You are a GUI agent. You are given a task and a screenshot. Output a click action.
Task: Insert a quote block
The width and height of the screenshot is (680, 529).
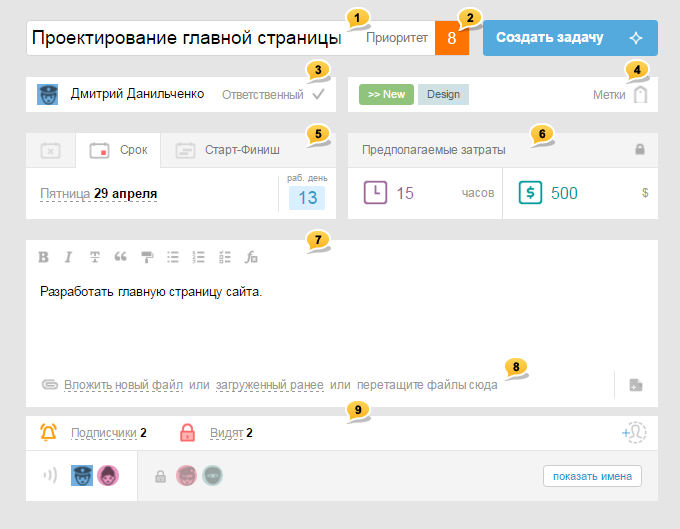click(121, 257)
